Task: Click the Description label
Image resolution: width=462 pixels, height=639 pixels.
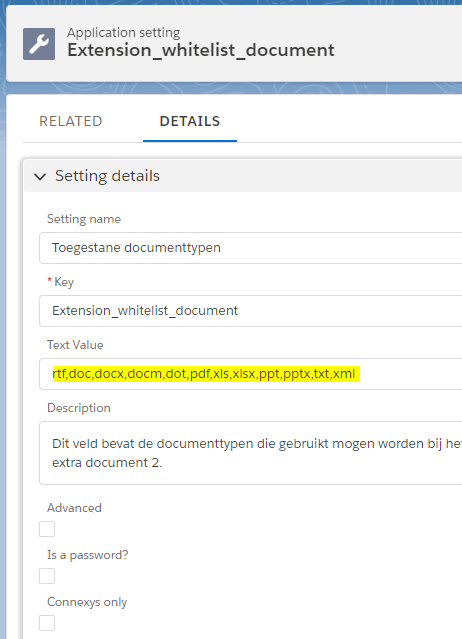Action: click(x=79, y=408)
